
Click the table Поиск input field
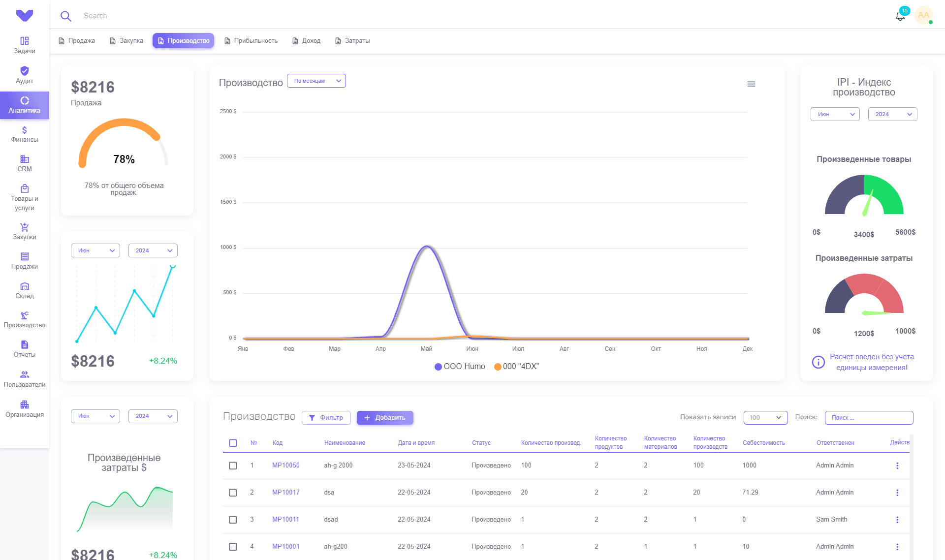coord(869,418)
